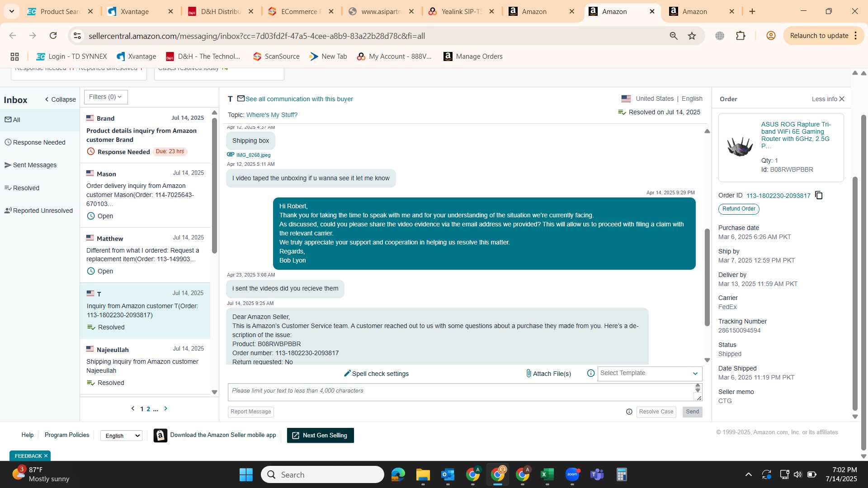Open the Chrome three-dot menu

(856, 36)
